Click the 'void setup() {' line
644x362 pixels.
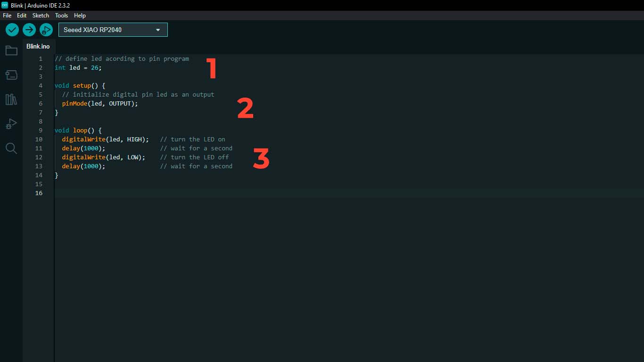pyautogui.click(x=80, y=85)
